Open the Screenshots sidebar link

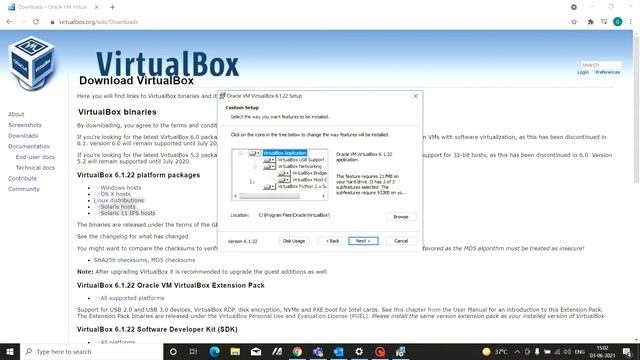(25, 125)
